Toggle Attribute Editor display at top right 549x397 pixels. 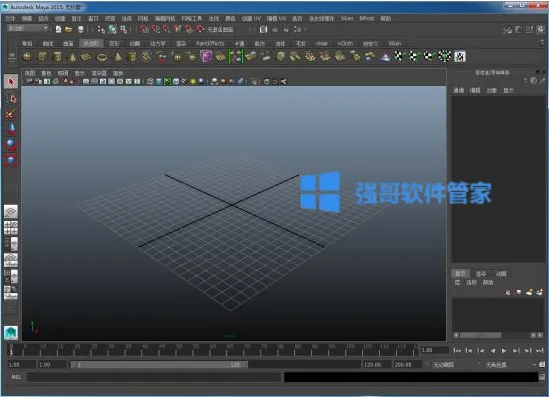[518, 30]
